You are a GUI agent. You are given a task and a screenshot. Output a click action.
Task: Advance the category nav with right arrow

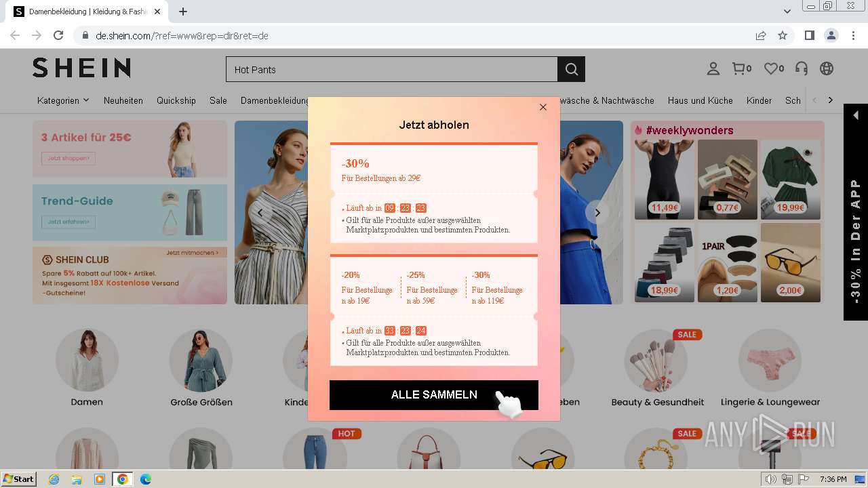pyautogui.click(x=831, y=100)
